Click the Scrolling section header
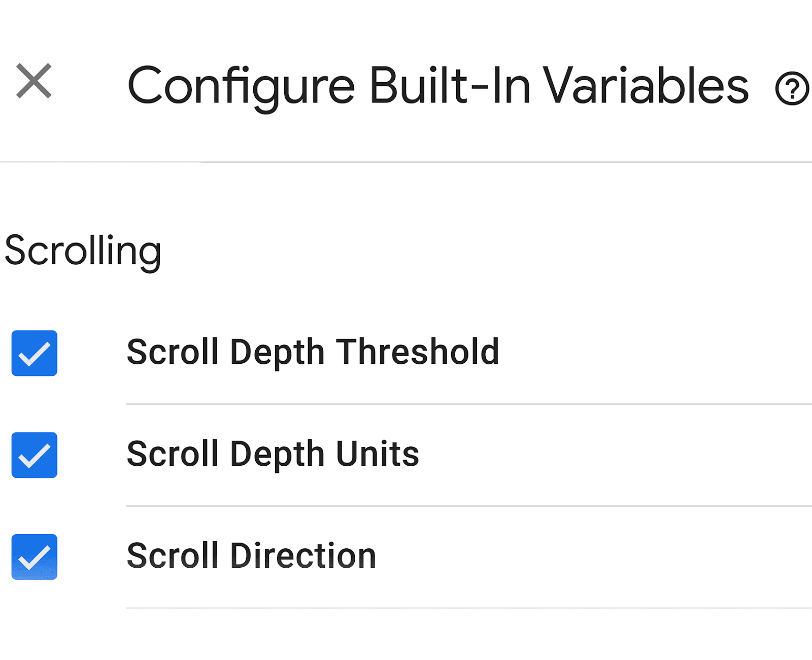812x660 pixels. click(84, 250)
